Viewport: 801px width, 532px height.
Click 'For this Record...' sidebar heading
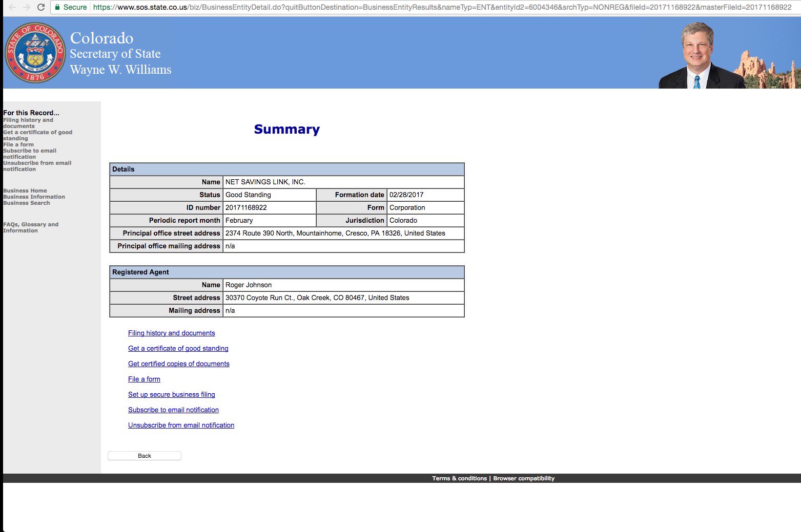point(31,113)
